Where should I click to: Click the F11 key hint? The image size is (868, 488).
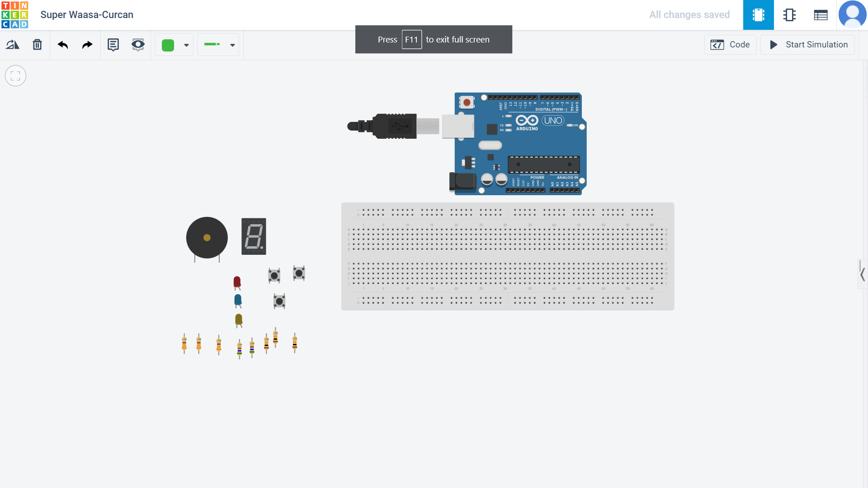pyautogui.click(x=411, y=40)
